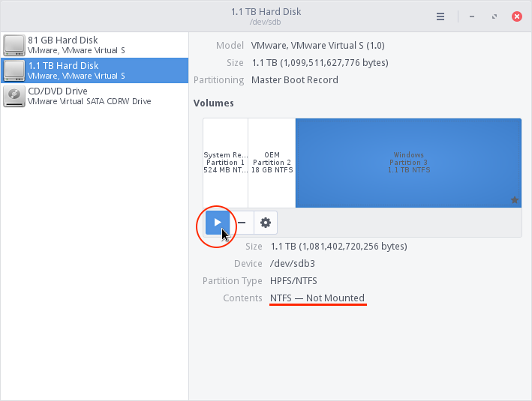Click the 1.1 TB hard disk icon
532x401 pixels.
pos(14,71)
